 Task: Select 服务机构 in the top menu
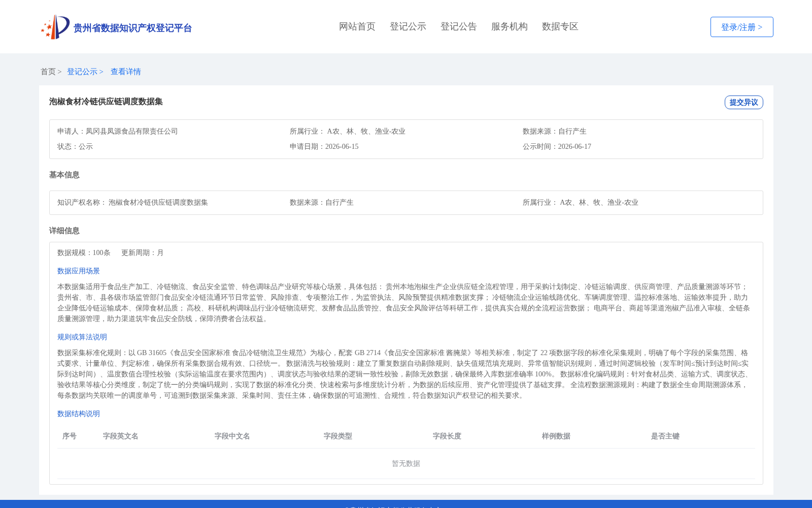(510, 26)
